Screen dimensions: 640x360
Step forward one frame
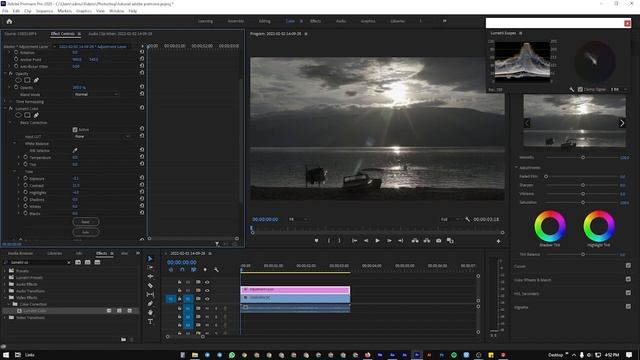[x=389, y=241]
